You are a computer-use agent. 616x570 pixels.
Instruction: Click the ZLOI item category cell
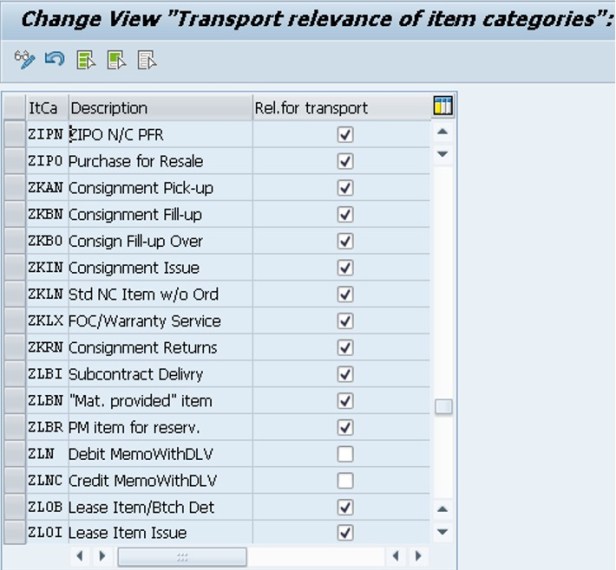45,534
